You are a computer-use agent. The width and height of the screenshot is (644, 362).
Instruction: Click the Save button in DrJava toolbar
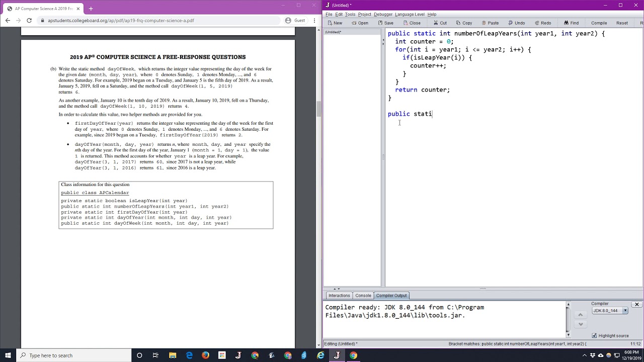385,23
